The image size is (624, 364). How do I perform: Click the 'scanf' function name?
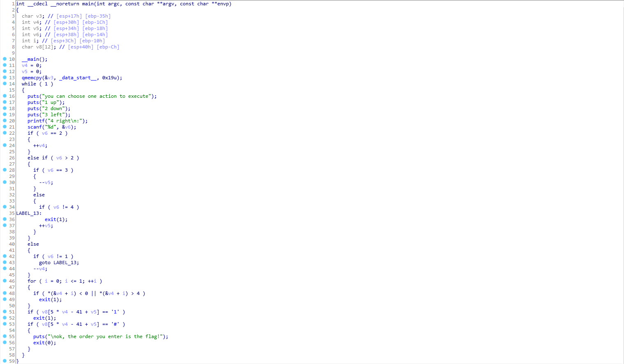pyautogui.click(x=35, y=127)
